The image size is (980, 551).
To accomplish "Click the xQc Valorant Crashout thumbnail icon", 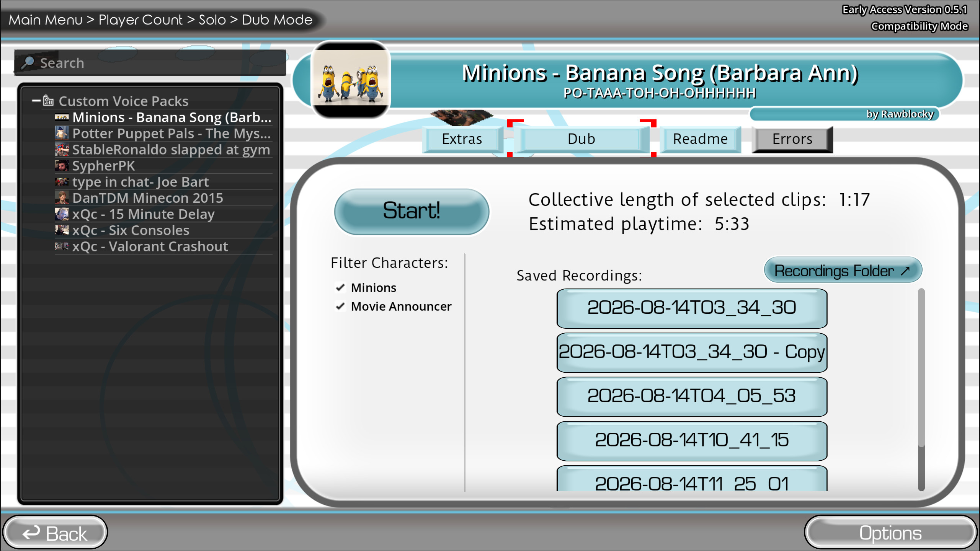I will click(x=62, y=246).
